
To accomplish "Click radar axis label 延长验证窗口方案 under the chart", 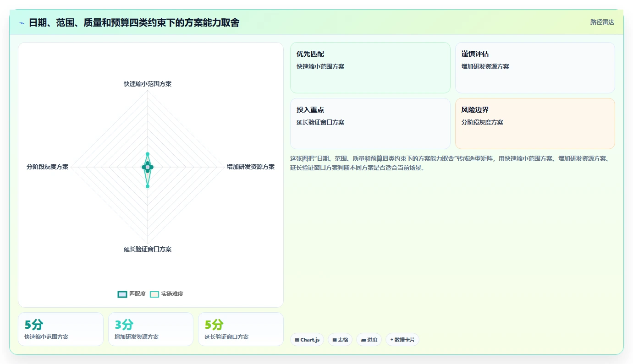I will click(x=148, y=249).
